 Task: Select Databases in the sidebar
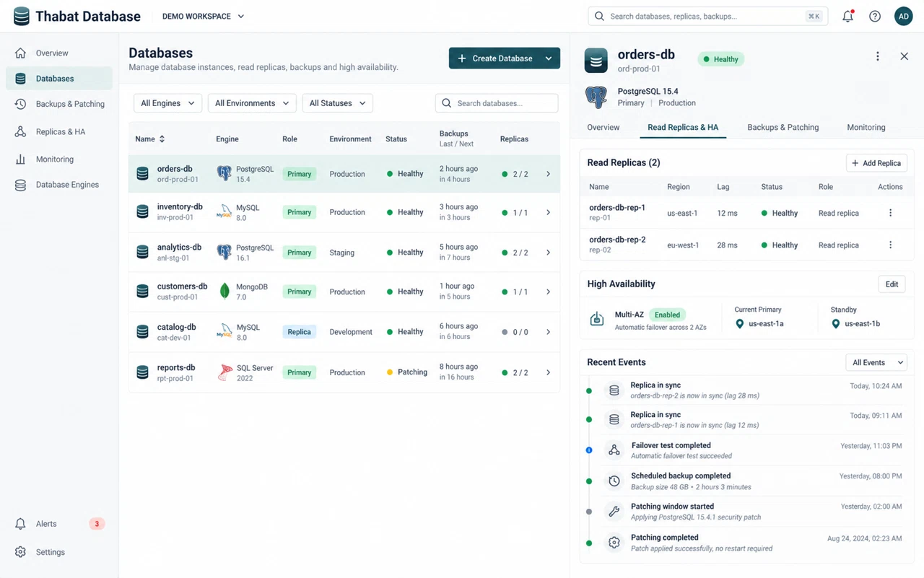click(x=59, y=79)
